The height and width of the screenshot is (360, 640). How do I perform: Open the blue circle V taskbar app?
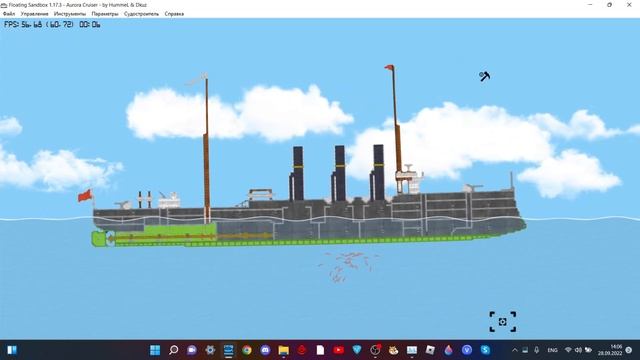coord(467,350)
